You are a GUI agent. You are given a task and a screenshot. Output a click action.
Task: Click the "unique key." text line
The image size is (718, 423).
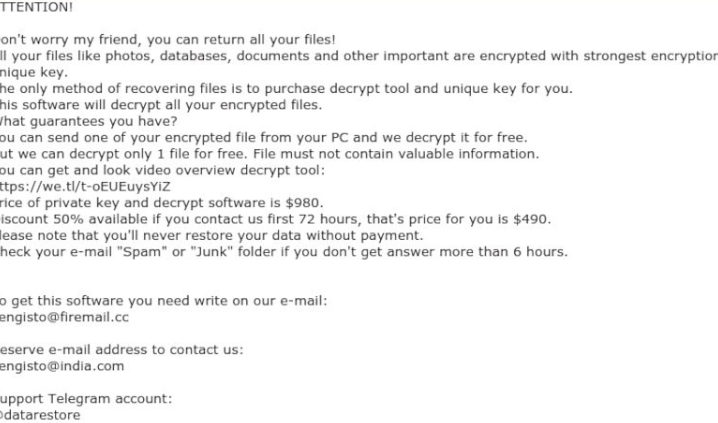(x=34, y=72)
